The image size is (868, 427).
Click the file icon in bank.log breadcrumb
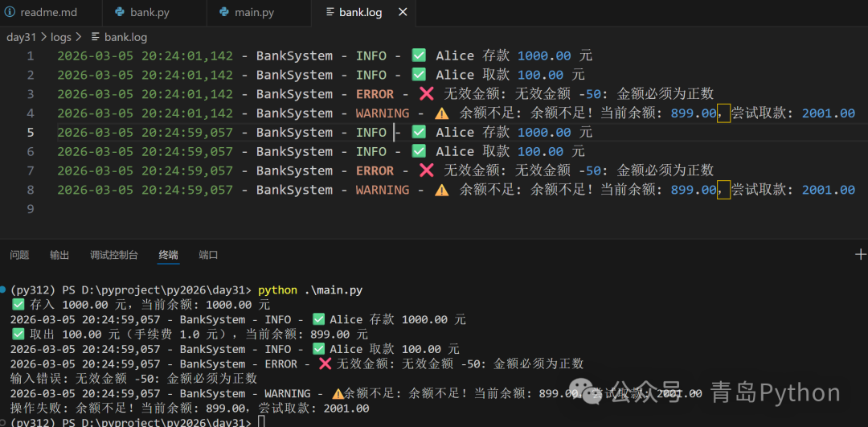click(x=96, y=37)
